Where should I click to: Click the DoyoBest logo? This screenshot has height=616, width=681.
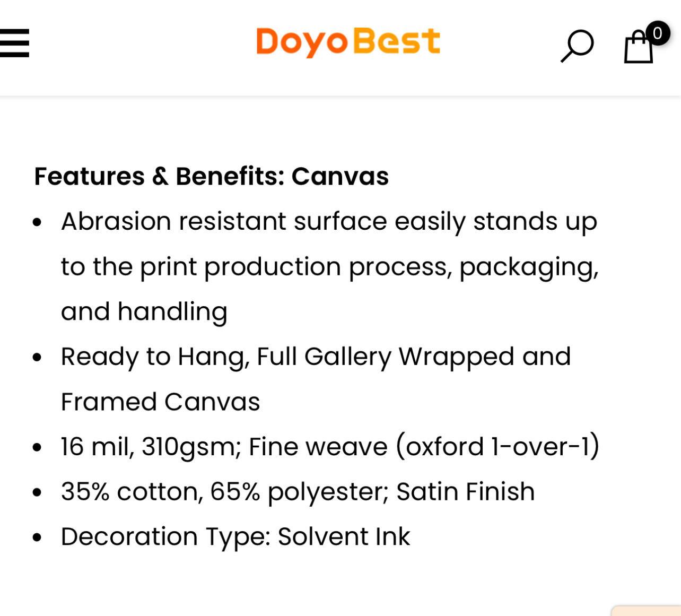point(348,42)
